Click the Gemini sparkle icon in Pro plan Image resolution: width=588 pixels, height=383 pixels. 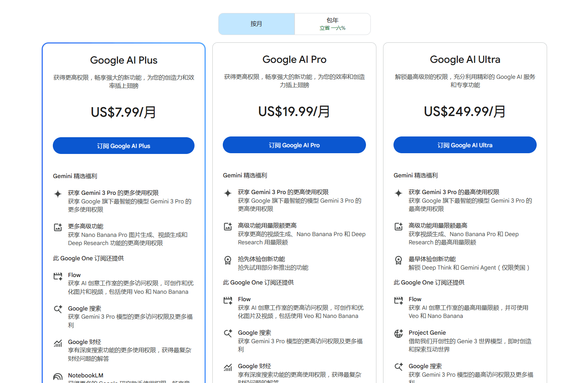coord(228,193)
